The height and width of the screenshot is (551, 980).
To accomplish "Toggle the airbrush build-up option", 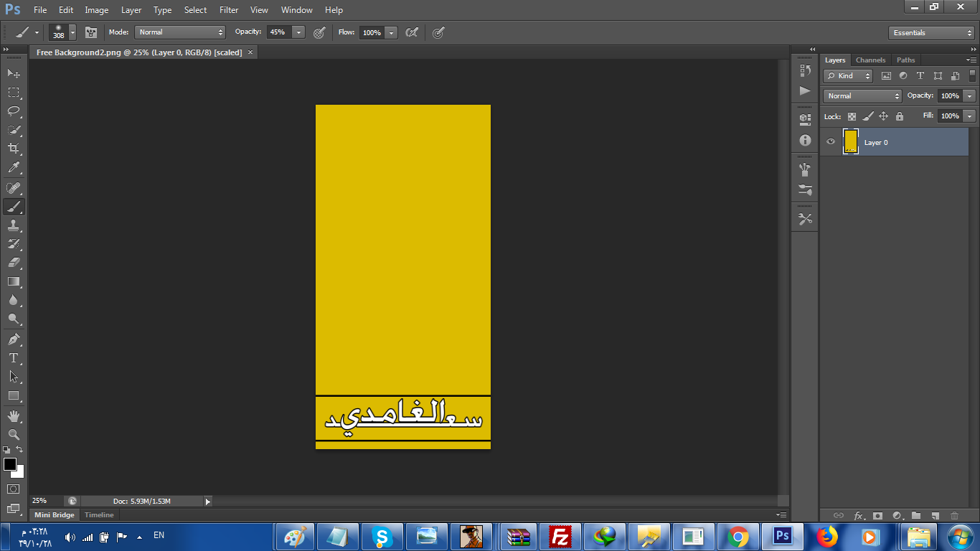I will [x=411, y=32].
